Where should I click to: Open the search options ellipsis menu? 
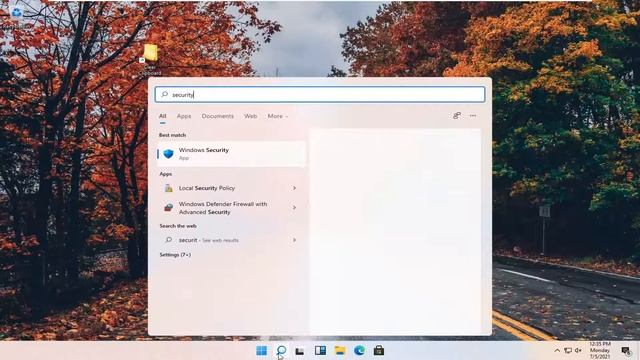point(473,116)
